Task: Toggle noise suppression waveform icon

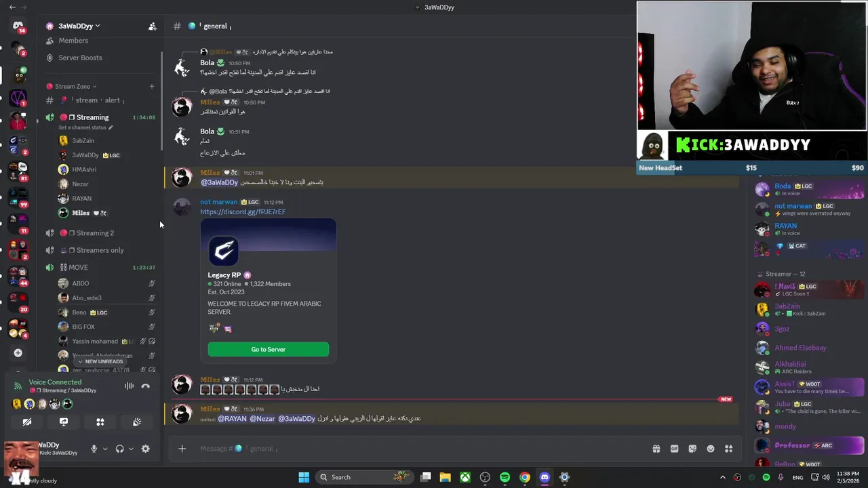Action: 129,386
